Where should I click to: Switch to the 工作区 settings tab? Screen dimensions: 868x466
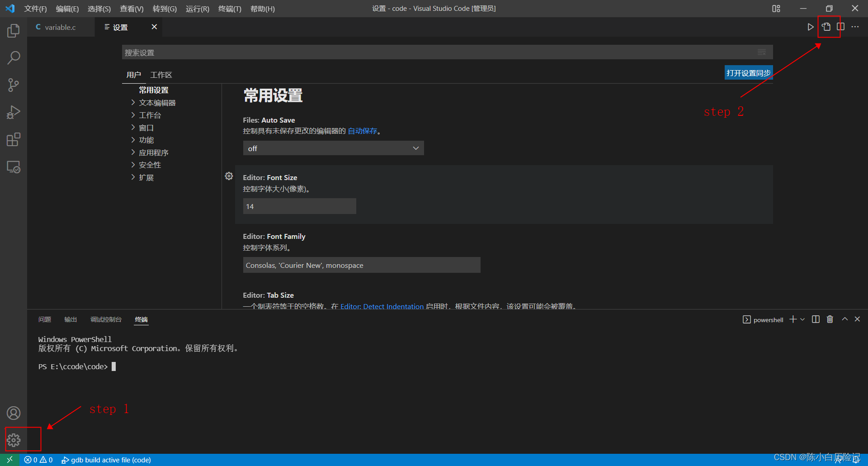pyautogui.click(x=161, y=75)
